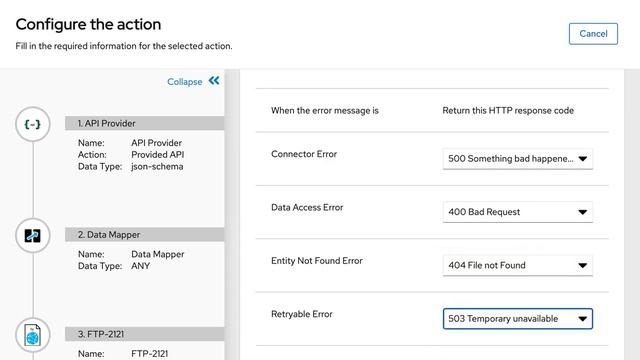Select the 1. API Provider step header
The height and width of the screenshot is (360, 640).
coord(144,123)
